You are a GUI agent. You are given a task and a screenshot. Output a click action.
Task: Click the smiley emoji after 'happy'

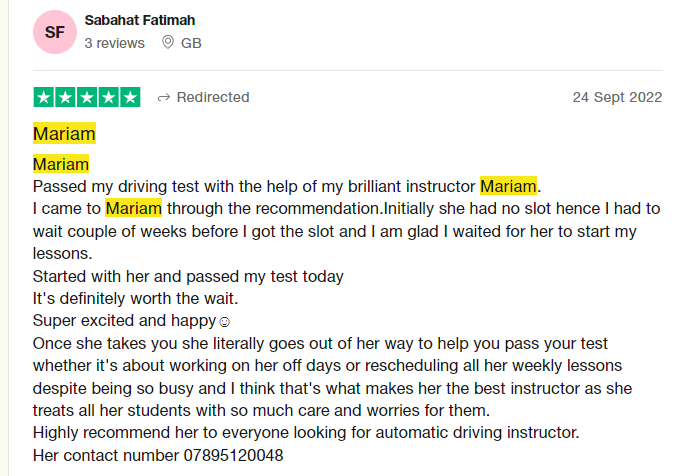tap(225, 321)
